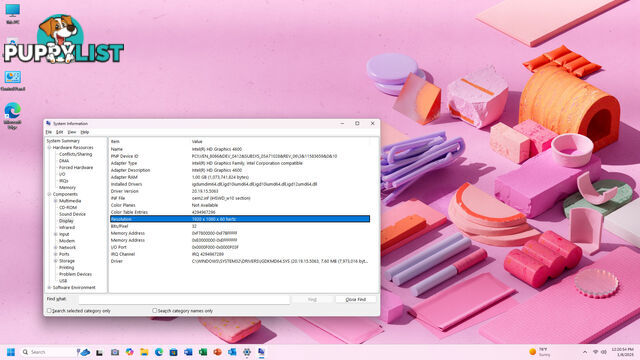The width and height of the screenshot is (640, 360).
Task: Select the Adapter RAM row
Action: point(240,177)
